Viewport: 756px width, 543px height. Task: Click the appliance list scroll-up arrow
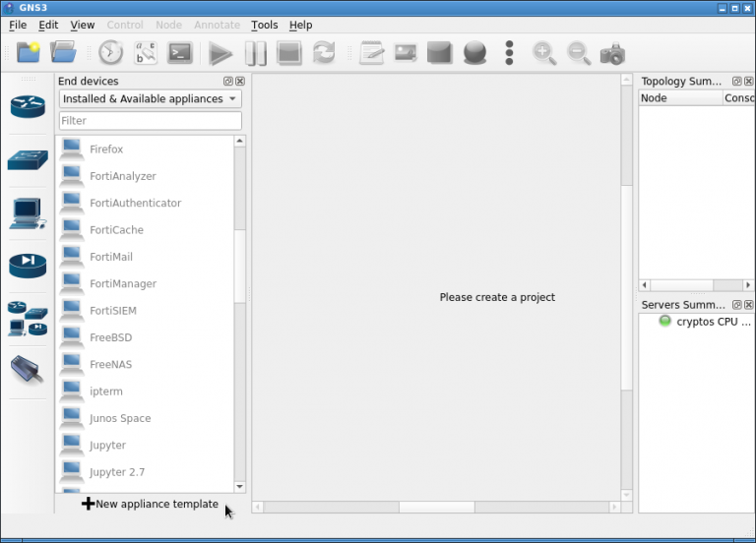(x=239, y=141)
